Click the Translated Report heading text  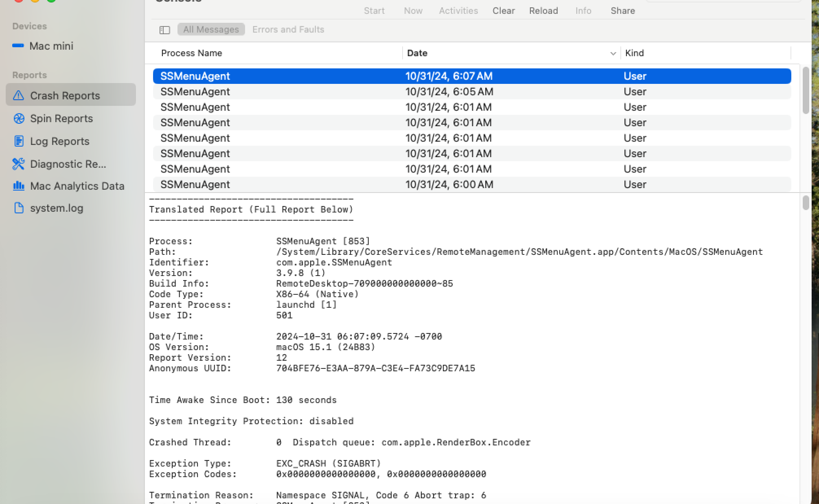[x=251, y=209]
